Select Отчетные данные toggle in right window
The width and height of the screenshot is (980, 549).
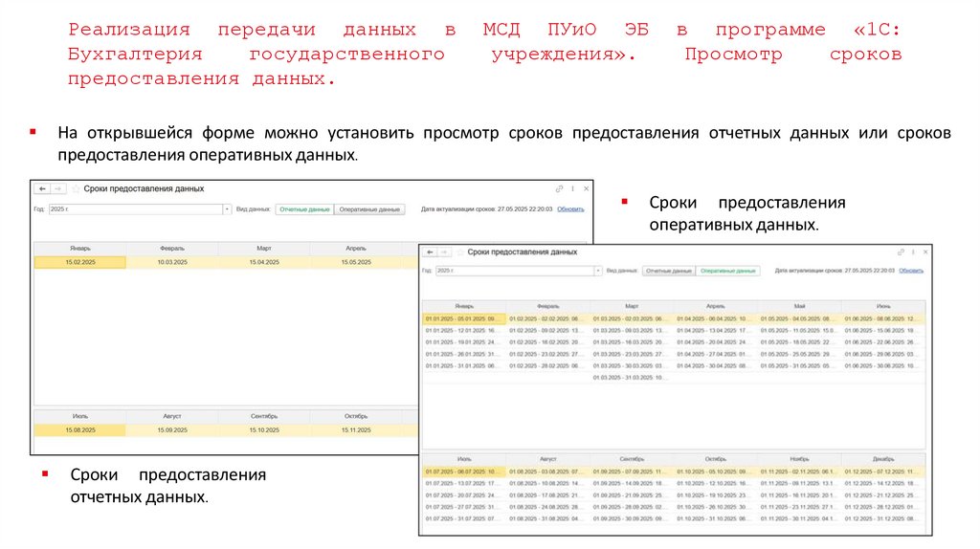pos(669,271)
